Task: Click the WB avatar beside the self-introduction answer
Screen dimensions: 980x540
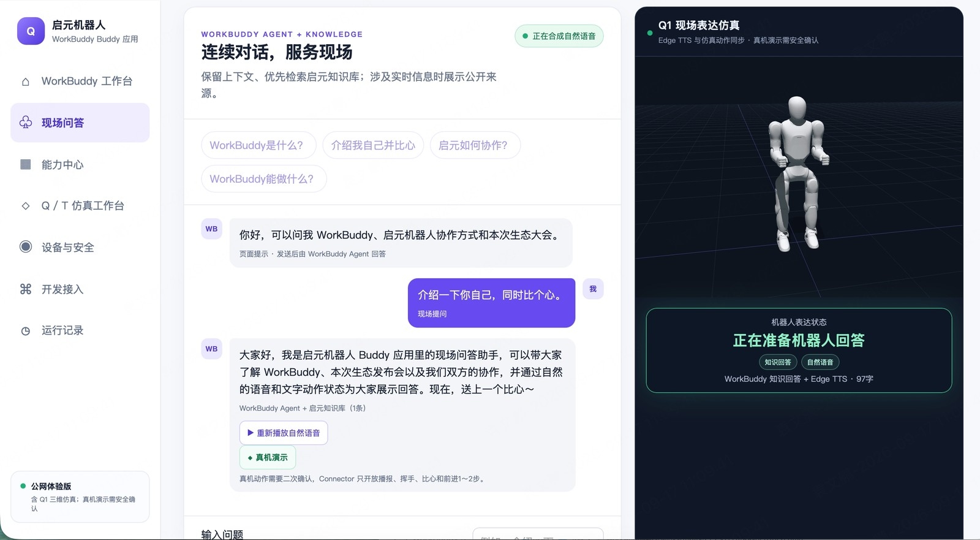Action: pos(211,349)
